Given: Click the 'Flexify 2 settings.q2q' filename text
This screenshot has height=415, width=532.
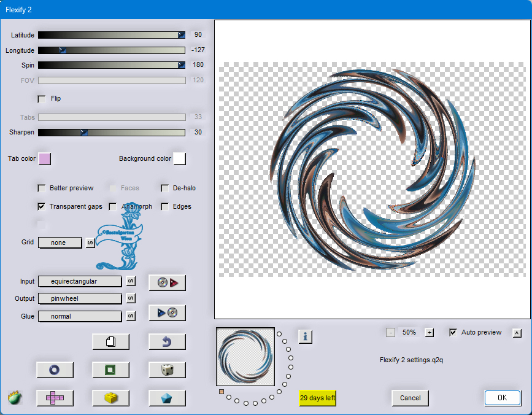Looking at the screenshot, I should click(411, 360).
